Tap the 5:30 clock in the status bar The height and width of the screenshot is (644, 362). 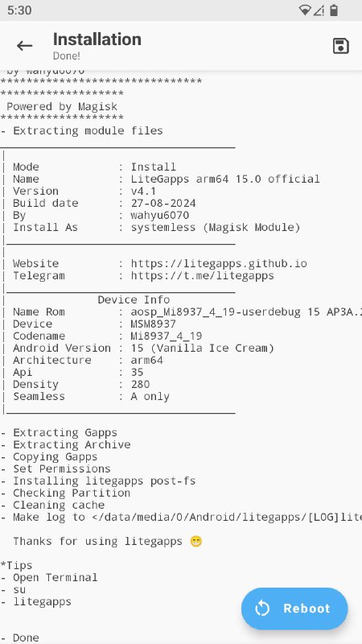(19, 10)
